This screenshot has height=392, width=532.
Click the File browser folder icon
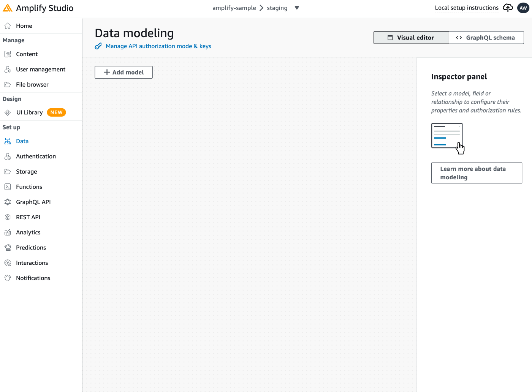pyautogui.click(x=8, y=85)
